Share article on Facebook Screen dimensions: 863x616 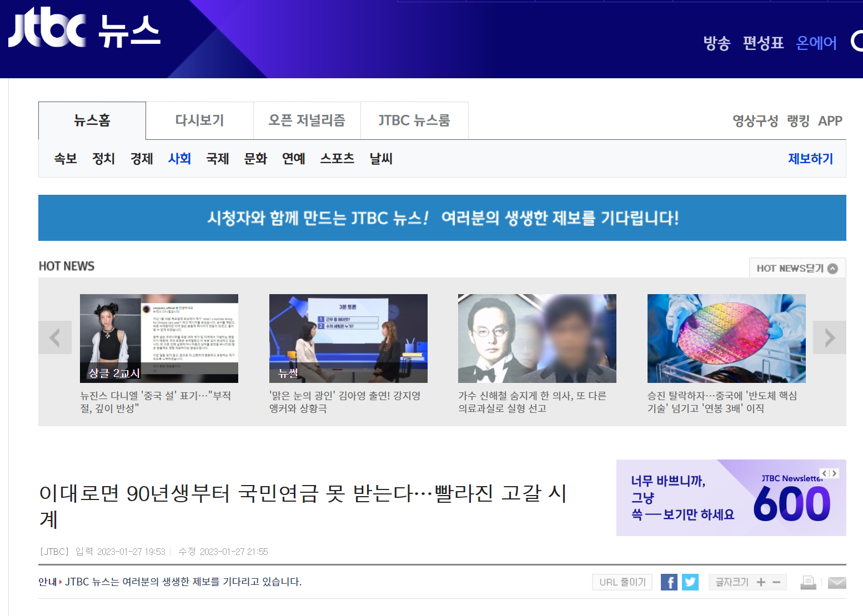coord(669,582)
